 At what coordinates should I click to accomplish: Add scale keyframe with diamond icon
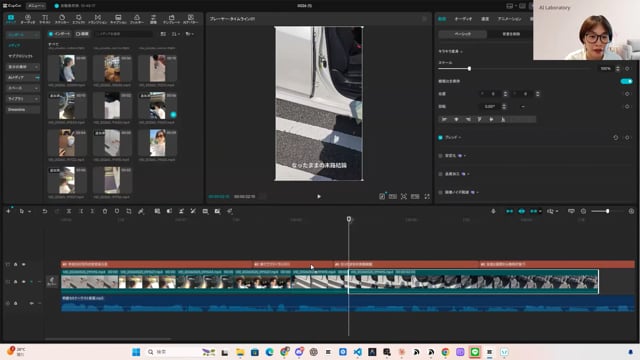[627, 69]
